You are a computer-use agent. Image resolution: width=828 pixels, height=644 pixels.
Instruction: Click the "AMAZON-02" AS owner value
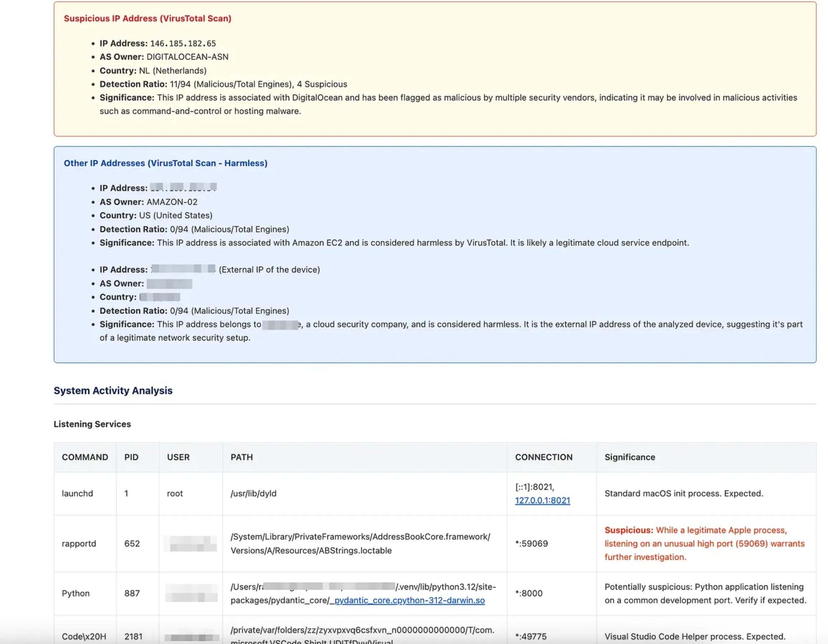pos(172,202)
